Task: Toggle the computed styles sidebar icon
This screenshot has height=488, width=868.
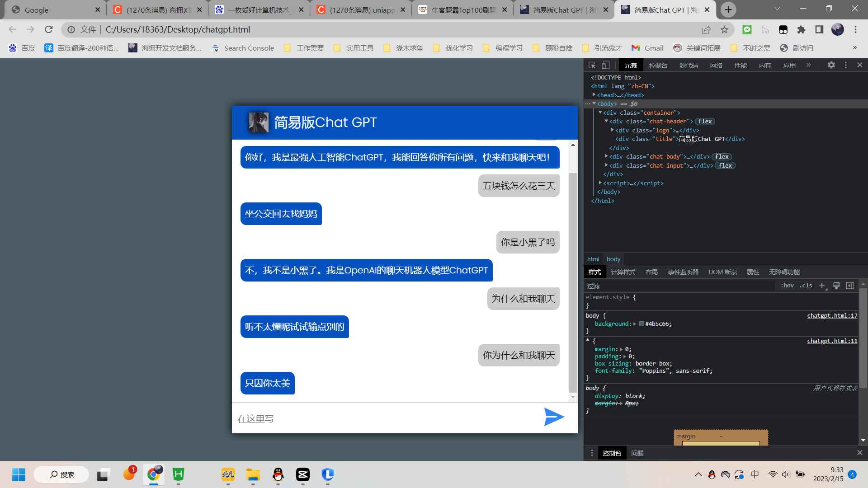Action: click(x=850, y=286)
